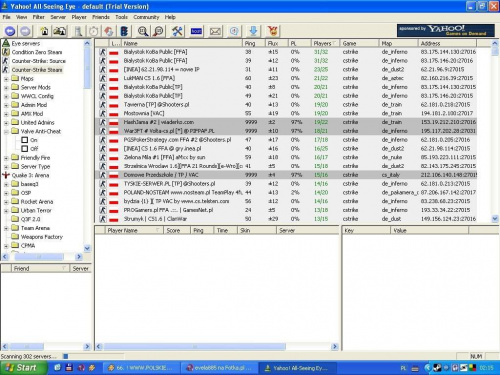500x375 pixels.
Task: Expand the Rocket Arena folder
Action: (x=6, y=202)
